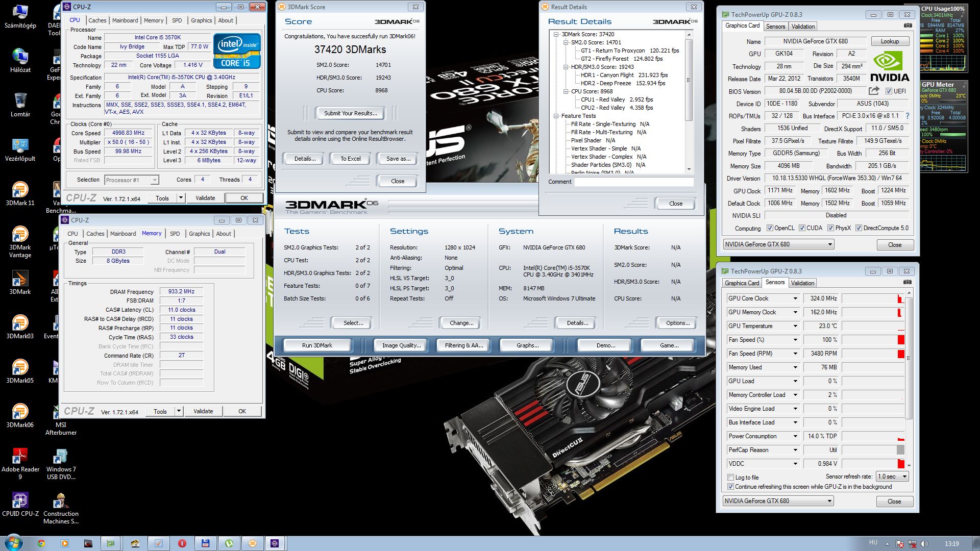Click the Run 3DMark button
The width and height of the screenshot is (980, 551).
317,345
